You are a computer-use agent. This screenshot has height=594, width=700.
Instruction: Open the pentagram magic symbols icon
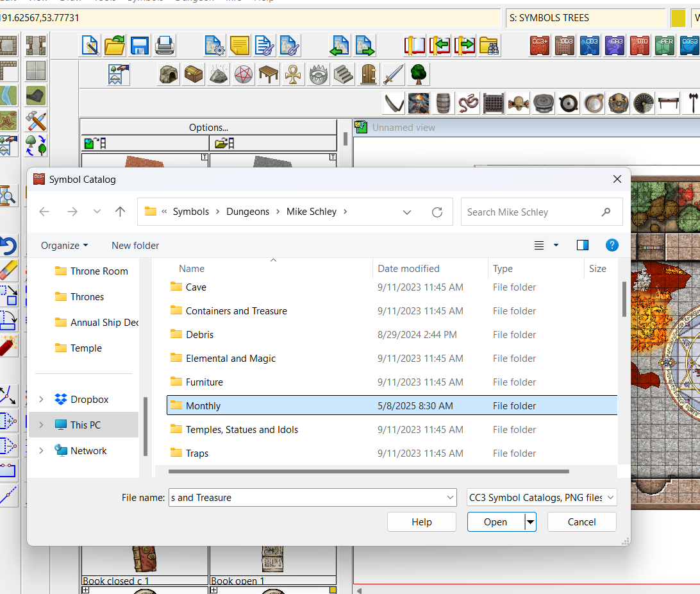[x=244, y=74]
